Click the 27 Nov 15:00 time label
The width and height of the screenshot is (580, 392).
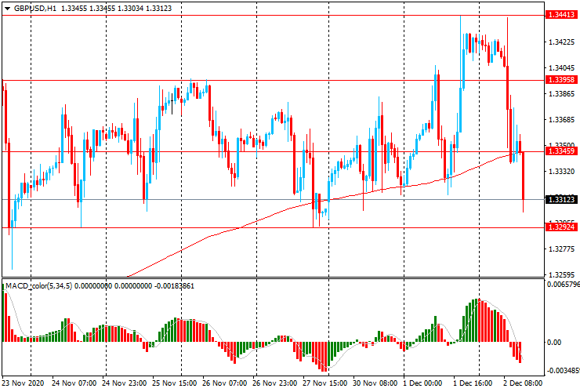click(325, 383)
